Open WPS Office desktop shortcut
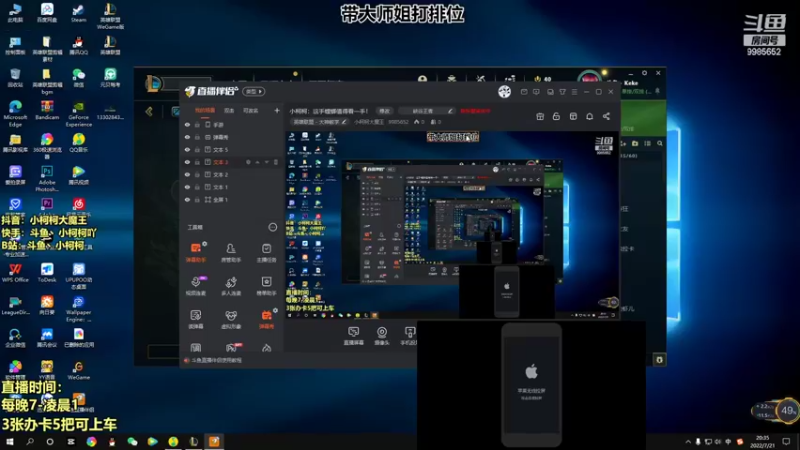800x450 pixels. (x=15, y=272)
